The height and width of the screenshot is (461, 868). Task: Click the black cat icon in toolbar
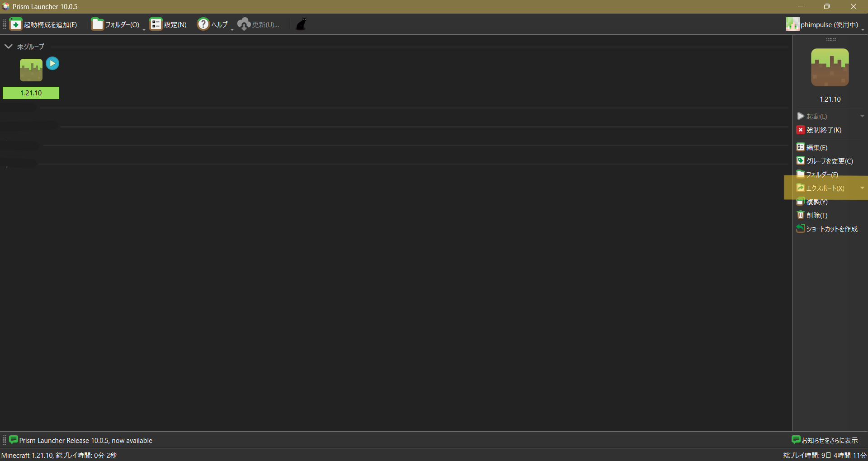301,24
